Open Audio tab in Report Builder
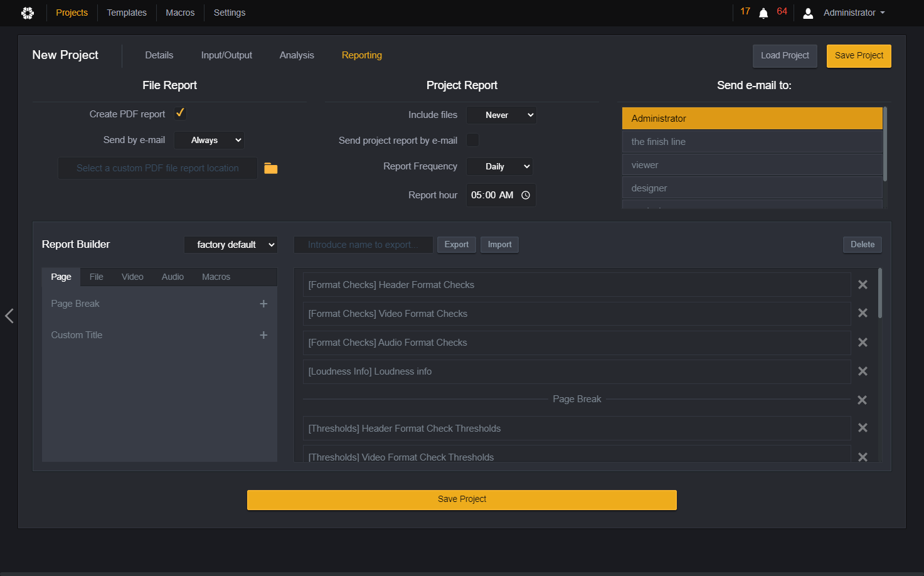The image size is (924, 576). (173, 277)
